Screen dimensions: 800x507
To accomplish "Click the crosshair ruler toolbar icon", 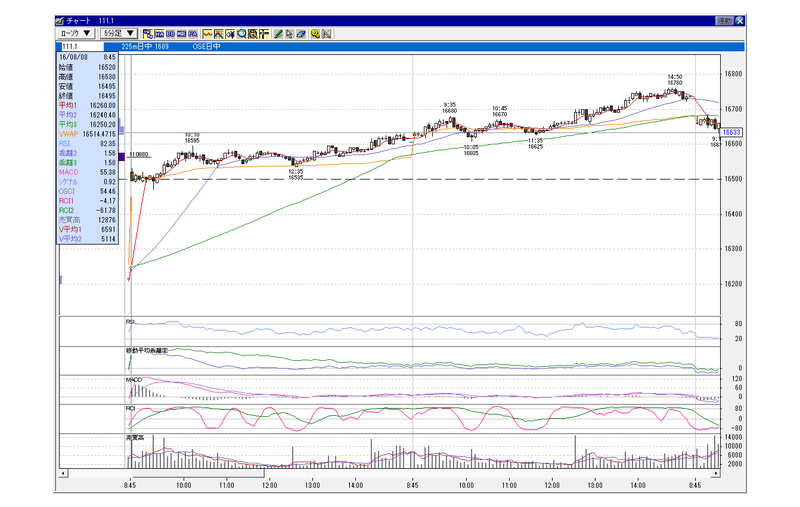I will coord(264,34).
